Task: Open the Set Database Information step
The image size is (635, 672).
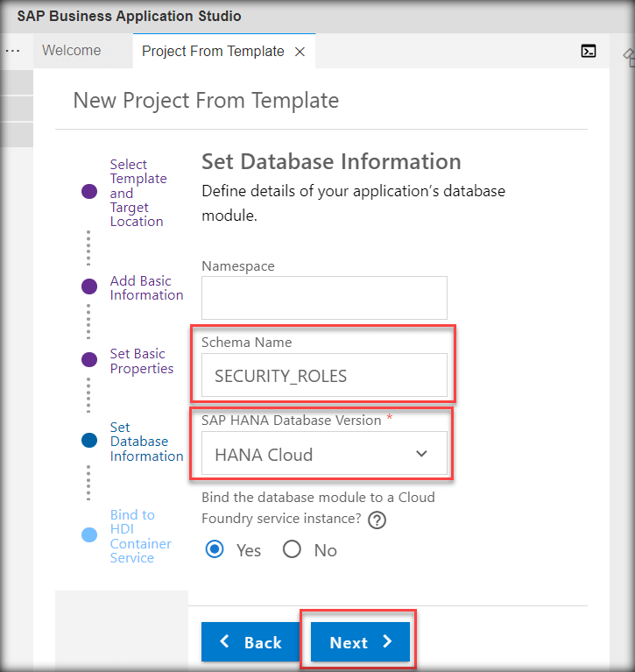Action: click(x=146, y=442)
